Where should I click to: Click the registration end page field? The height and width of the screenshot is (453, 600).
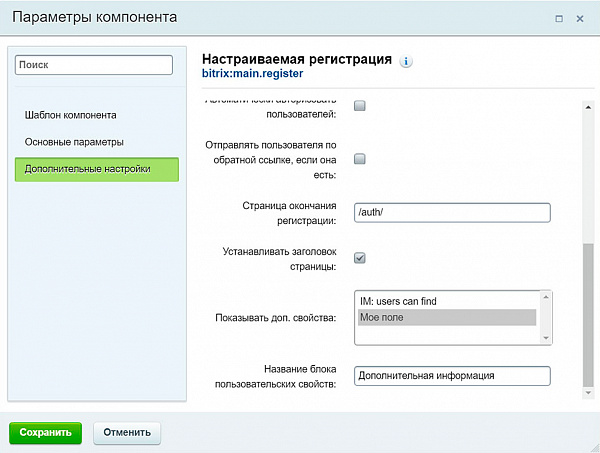453,212
